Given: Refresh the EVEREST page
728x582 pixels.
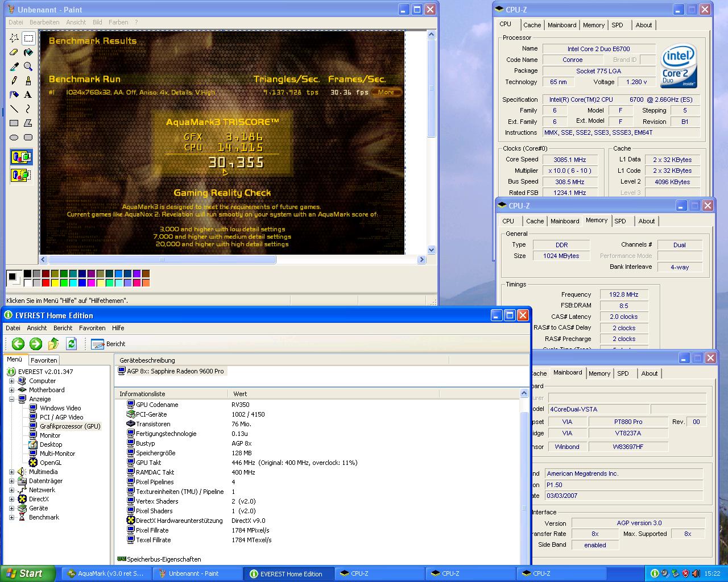Looking at the screenshot, I should (x=71, y=343).
